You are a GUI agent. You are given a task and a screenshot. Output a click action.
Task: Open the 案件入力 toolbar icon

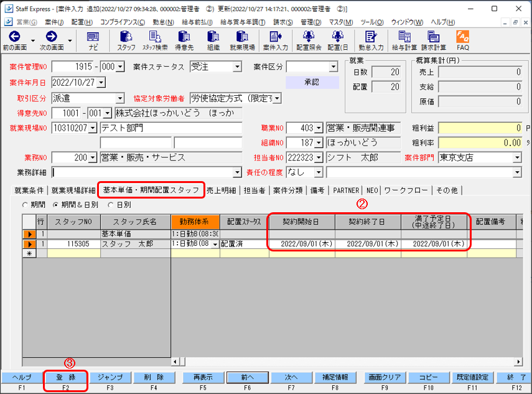[276, 40]
